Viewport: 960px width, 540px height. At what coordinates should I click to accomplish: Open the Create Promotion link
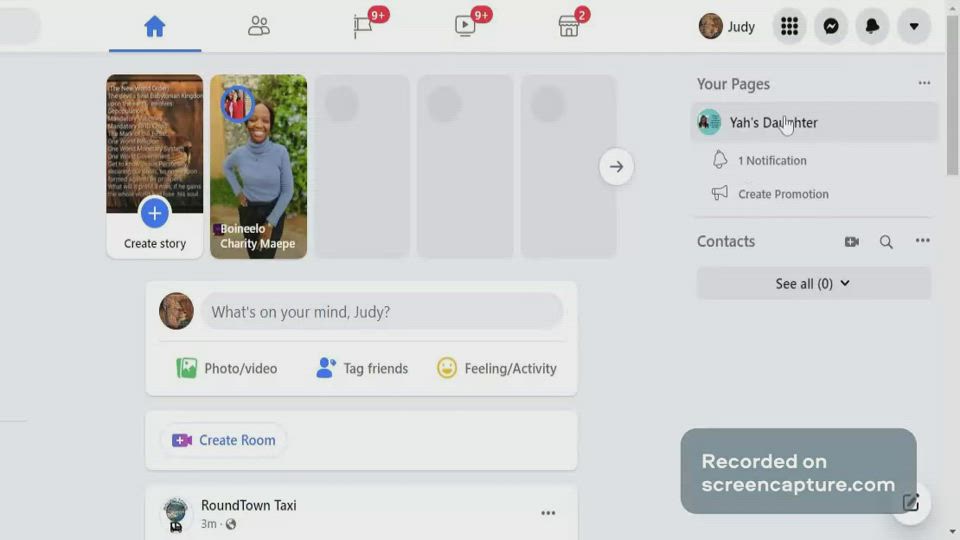click(x=782, y=194)
